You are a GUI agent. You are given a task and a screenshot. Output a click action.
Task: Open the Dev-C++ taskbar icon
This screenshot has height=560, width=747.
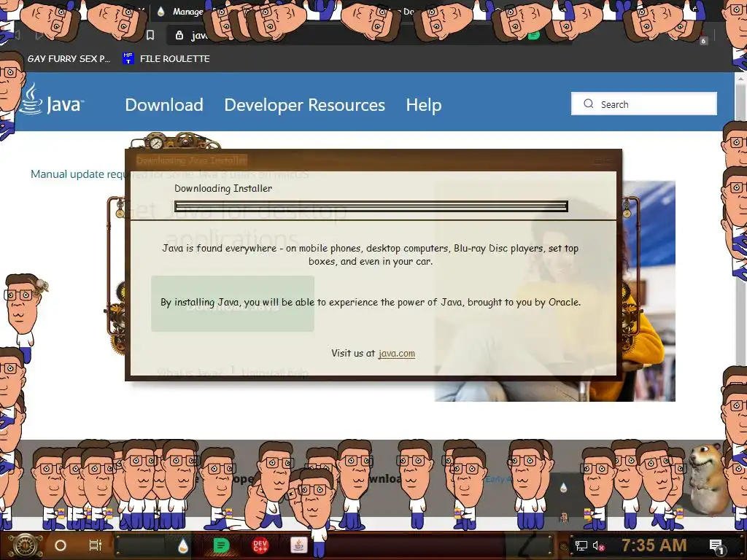[260, 545]
